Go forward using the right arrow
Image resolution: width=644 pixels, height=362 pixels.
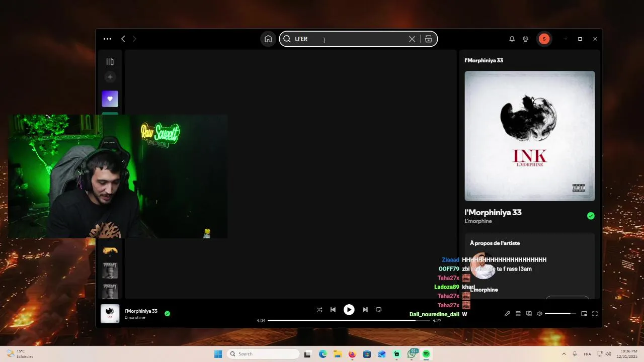pyautogui.click(x=134, y=39)
